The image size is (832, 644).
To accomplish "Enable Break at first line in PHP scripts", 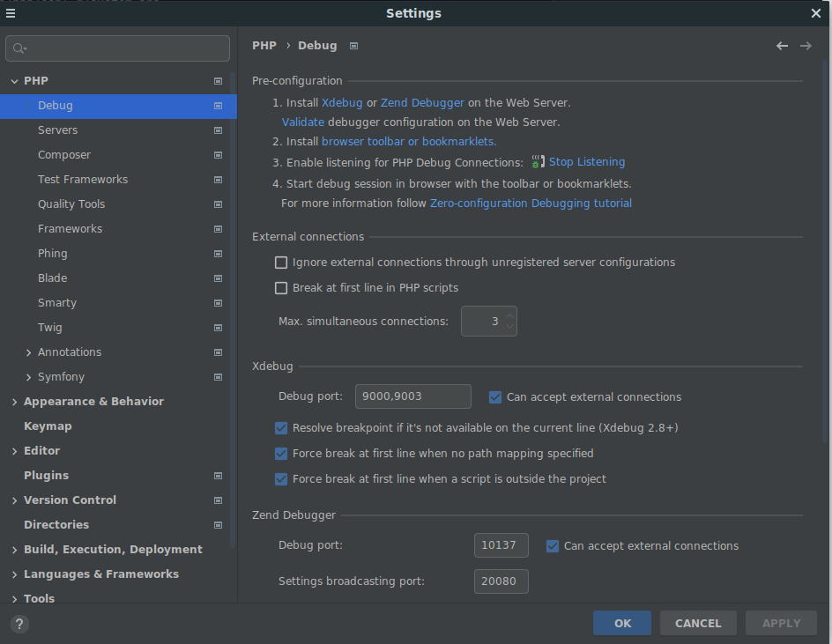I will [281, 288].
